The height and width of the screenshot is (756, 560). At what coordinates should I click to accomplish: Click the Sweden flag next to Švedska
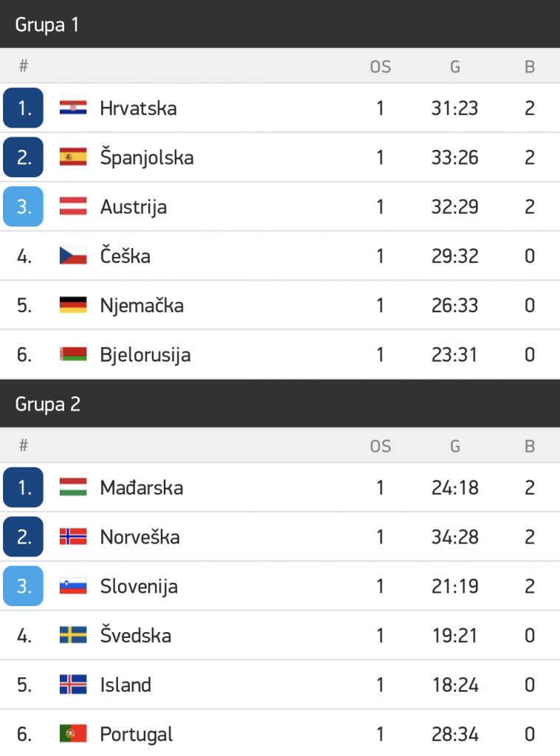73,635
